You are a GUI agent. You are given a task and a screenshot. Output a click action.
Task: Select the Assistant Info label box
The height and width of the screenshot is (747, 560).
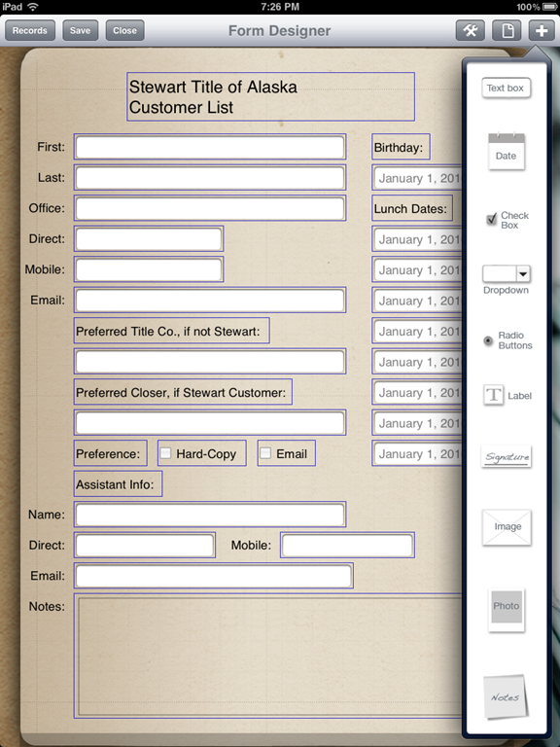[118, 484]
